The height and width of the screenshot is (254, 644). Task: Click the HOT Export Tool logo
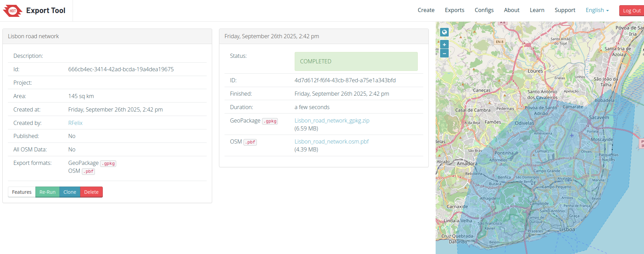click(34, 11)
